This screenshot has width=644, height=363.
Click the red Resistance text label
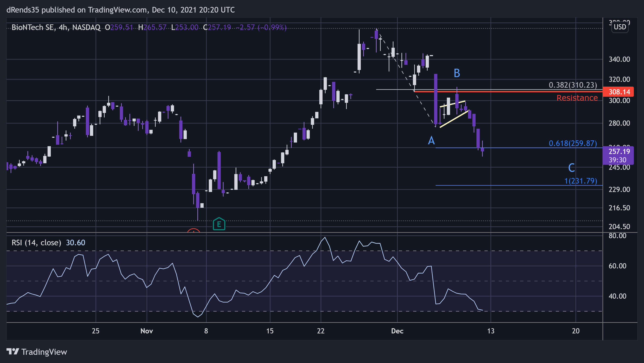click(577, 98)
